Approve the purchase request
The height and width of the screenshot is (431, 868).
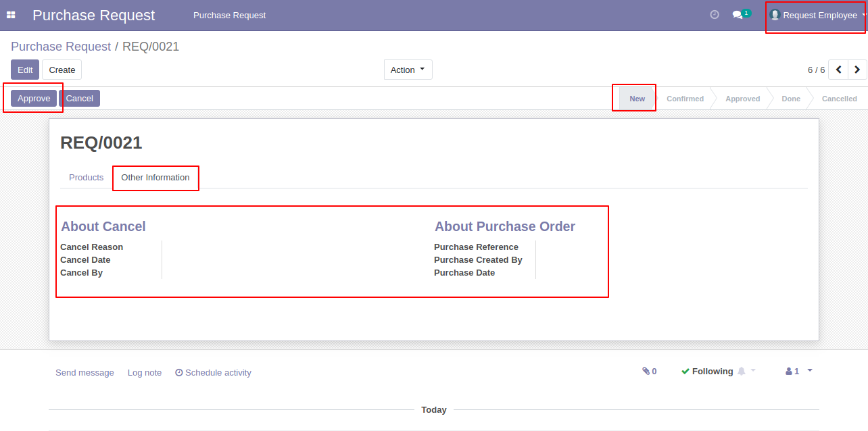[x=34, y=98]
